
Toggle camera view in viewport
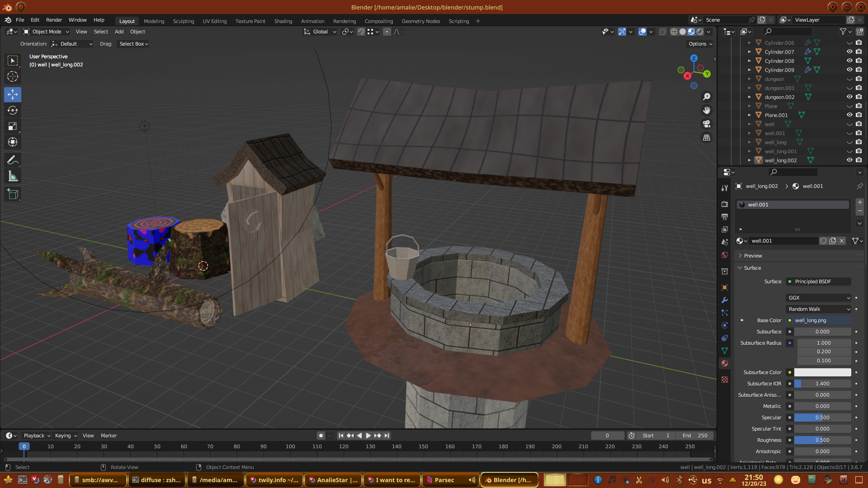tap(707, 124)
